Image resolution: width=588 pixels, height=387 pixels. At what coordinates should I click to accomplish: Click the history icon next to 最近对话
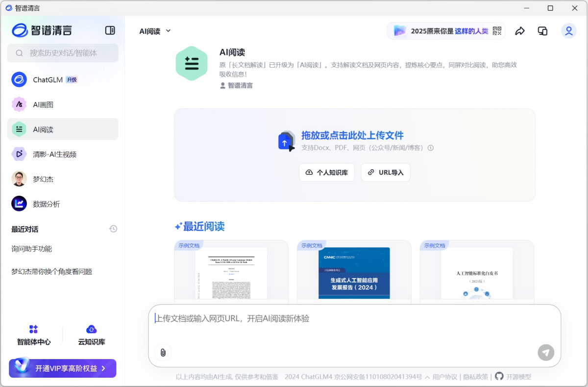pos(113,229)
